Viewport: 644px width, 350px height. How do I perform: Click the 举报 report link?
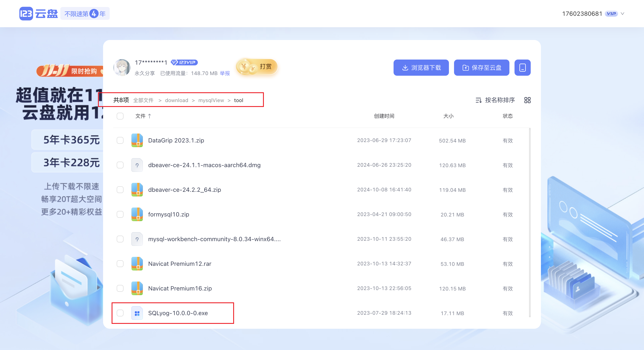tap(225, 73)
